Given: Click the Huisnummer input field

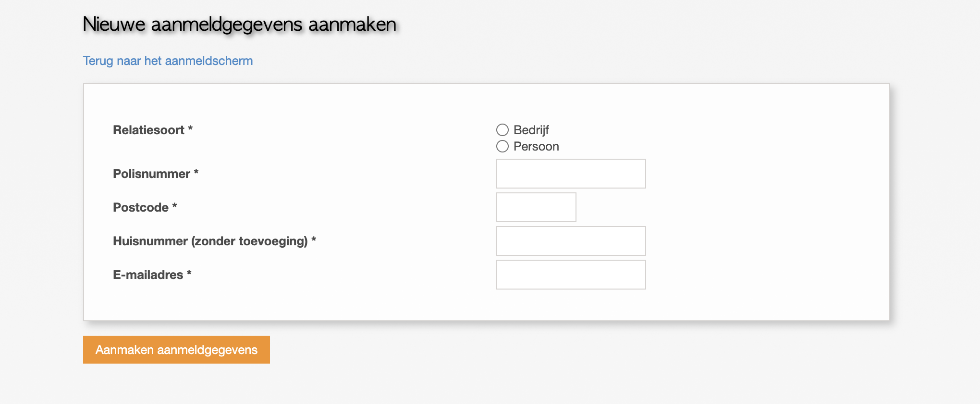Looking at the screenshot, I should (571, 240).
